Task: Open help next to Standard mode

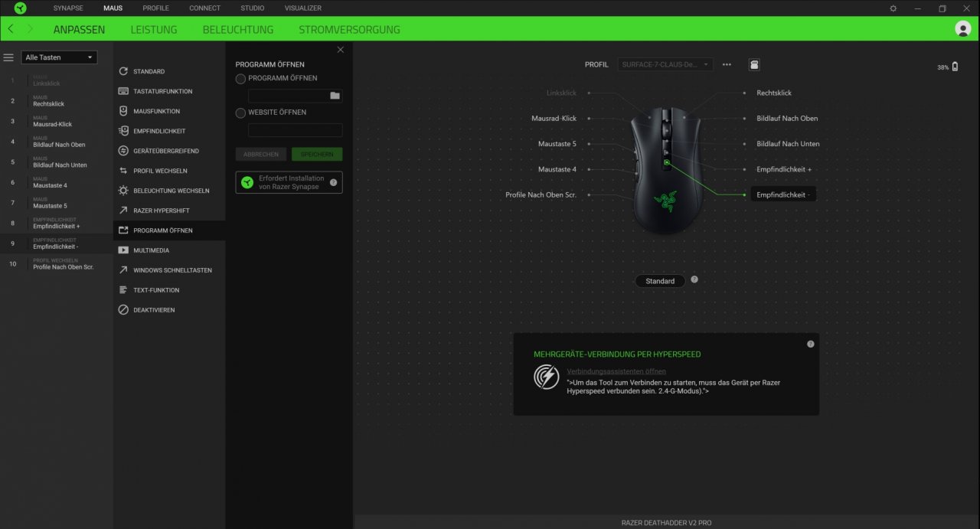Action: pyautogui.click(x=694, y=279)
